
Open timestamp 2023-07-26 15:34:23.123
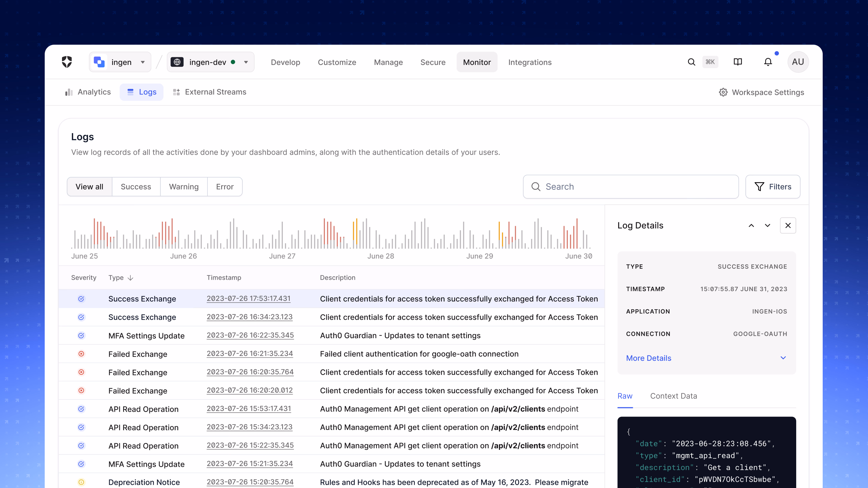click(249, 427)
